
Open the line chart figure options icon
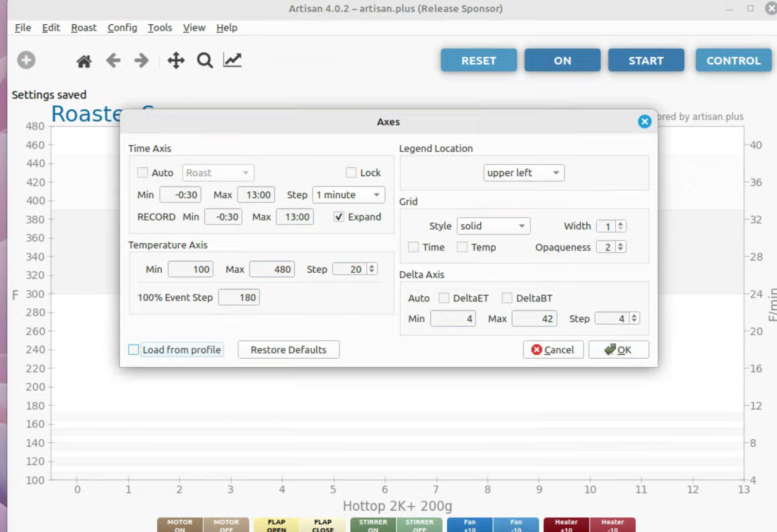click(x=233, y=60)
